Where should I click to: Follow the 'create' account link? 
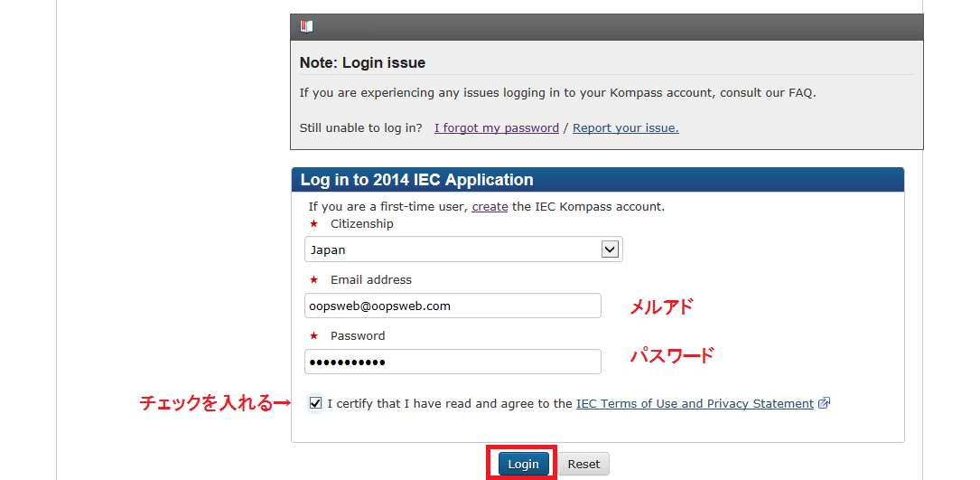(490, 206)
